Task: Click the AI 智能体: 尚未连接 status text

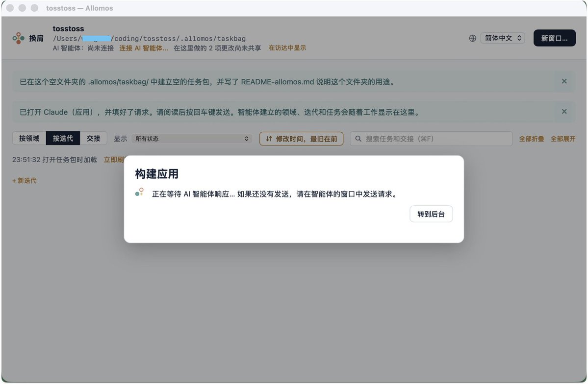Action: (x=83, y=48)
